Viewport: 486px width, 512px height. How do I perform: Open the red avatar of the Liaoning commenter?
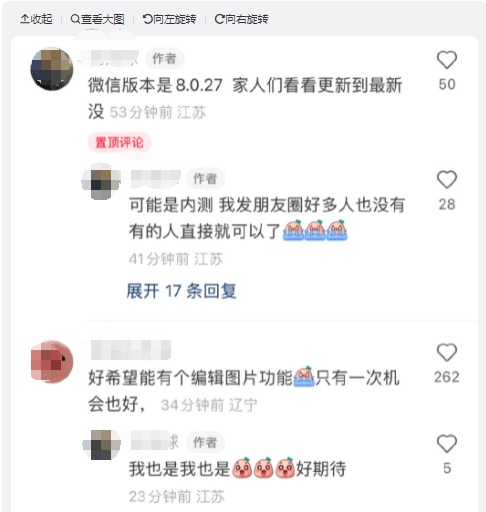(x=52, y=361)
